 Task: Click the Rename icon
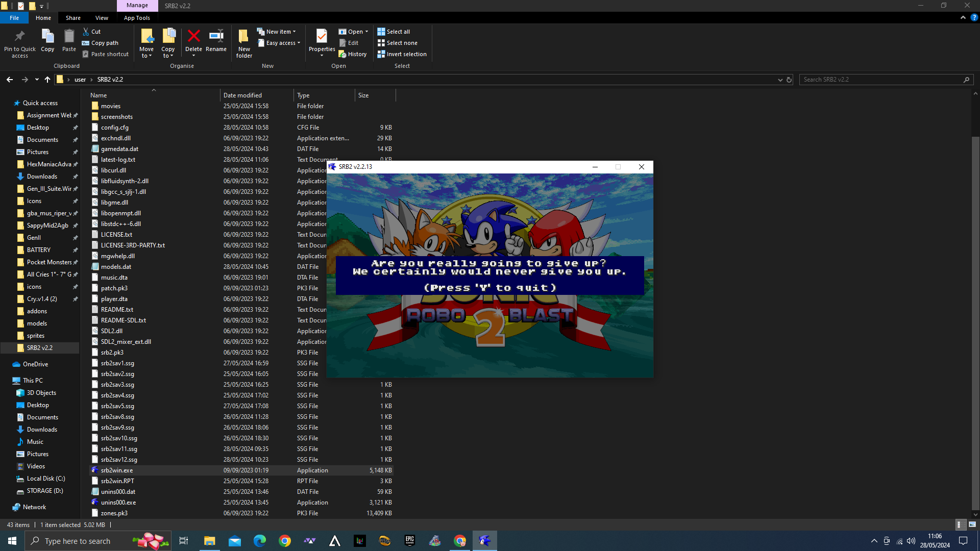[216, 36]
